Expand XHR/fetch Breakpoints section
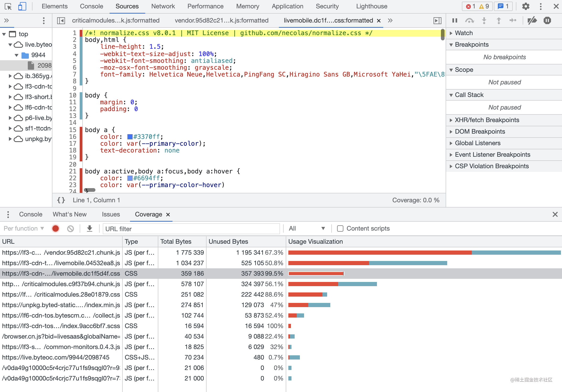Viewport: 562px width, 392px height. 487,120
